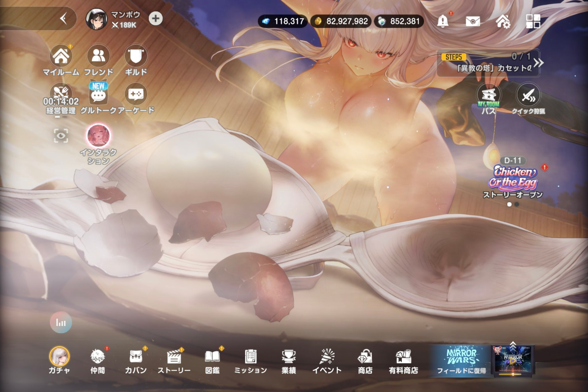The height and width of the screenshot is (392, 588).
Task: Toggle the round audio bars button
Action: click(61, 322)
